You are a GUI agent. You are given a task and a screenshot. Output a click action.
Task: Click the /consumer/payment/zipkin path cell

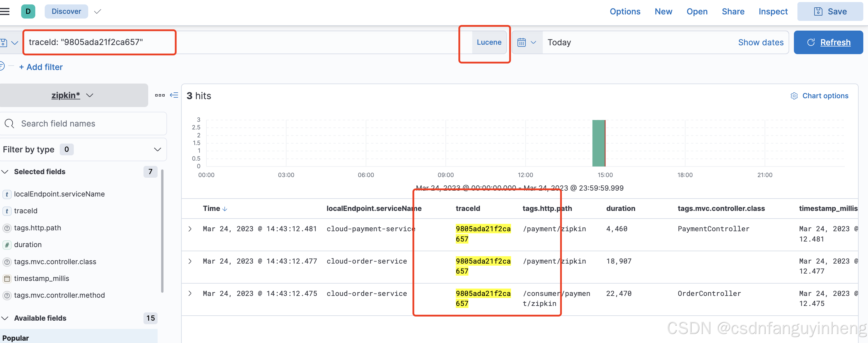click(556, 299)
